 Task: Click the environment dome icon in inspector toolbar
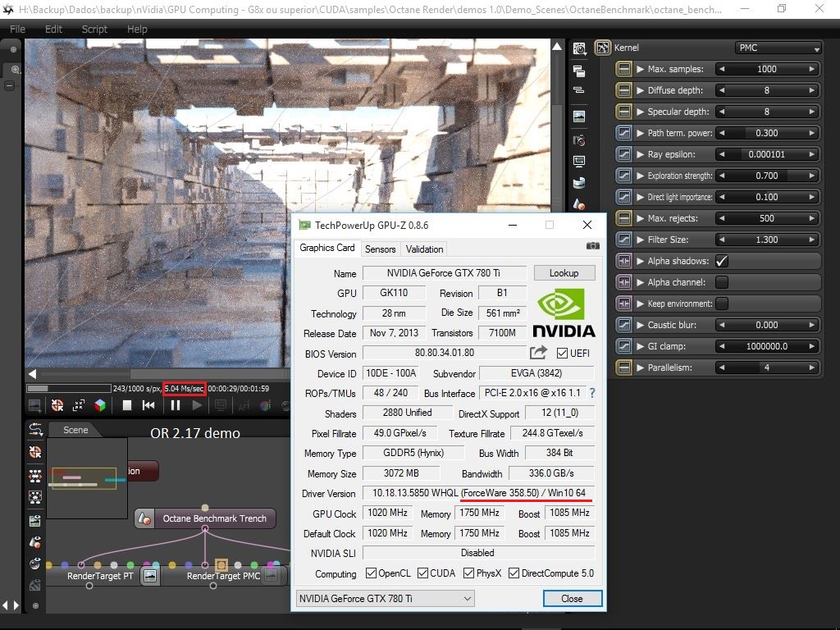tap(579, 183)
